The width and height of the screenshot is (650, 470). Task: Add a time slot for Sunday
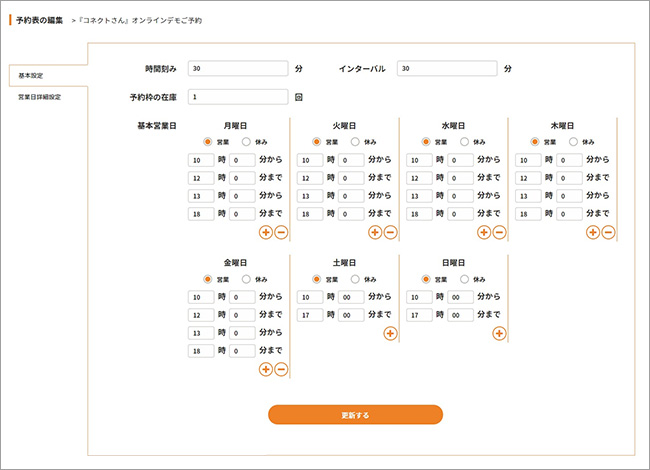499,333
